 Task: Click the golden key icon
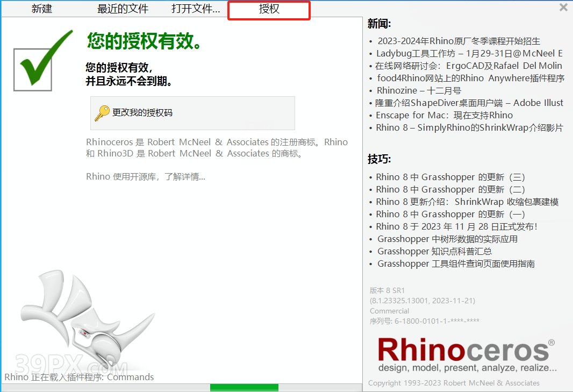[x=102, y=112]
